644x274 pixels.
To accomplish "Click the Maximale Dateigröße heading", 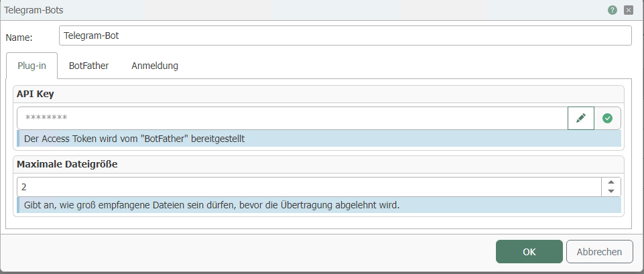I will pos(68,164).
